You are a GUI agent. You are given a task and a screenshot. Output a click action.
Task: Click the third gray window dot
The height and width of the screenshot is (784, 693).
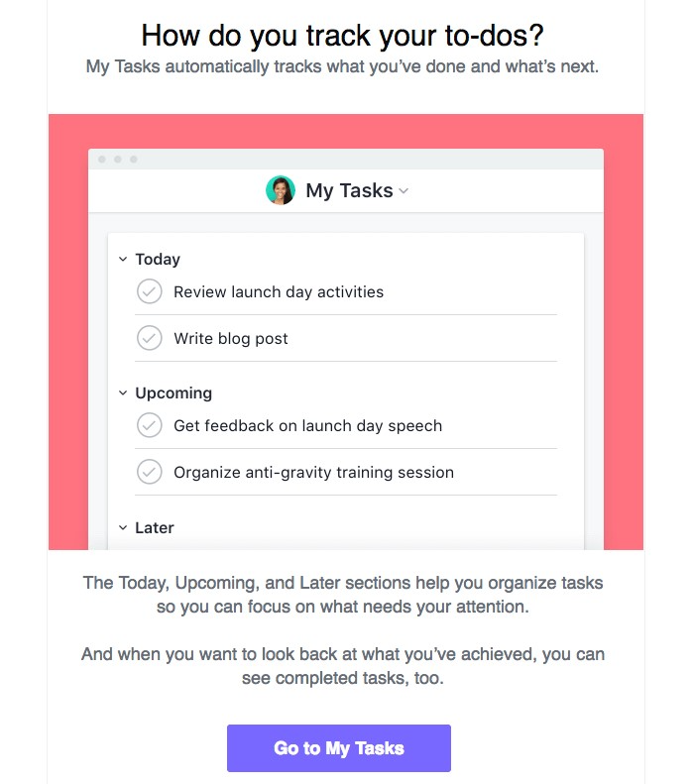(134, 159)
